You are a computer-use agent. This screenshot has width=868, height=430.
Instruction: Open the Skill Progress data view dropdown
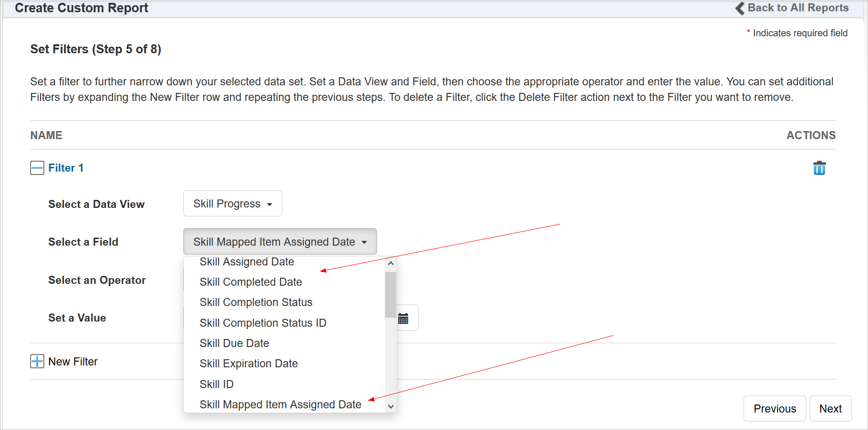pos(232,204)
